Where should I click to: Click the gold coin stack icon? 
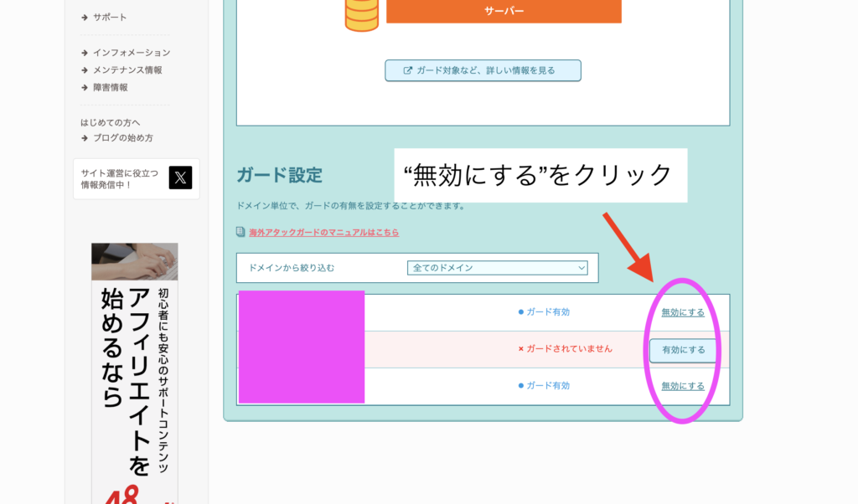362,15
